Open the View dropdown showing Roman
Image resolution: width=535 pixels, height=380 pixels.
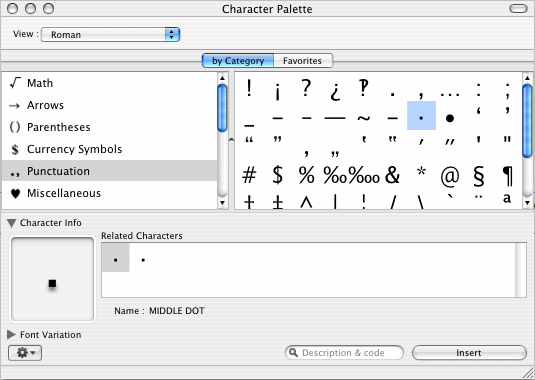tap(110, 34)
